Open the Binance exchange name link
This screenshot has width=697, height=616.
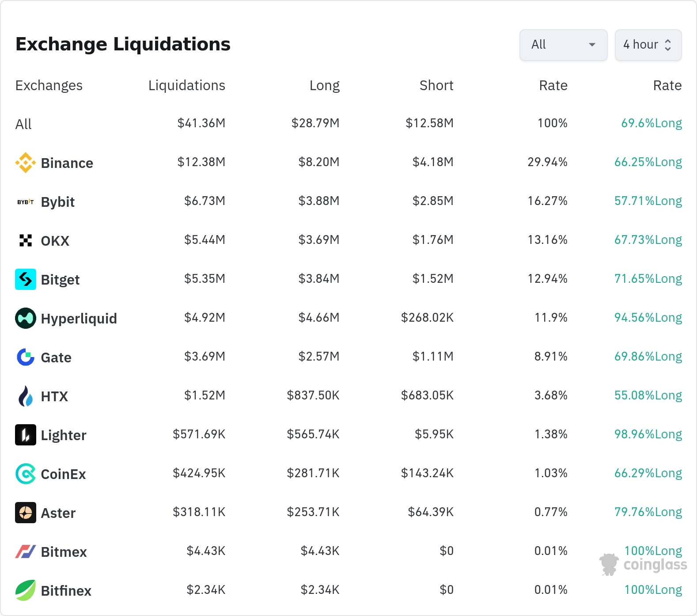pos(67,163)
